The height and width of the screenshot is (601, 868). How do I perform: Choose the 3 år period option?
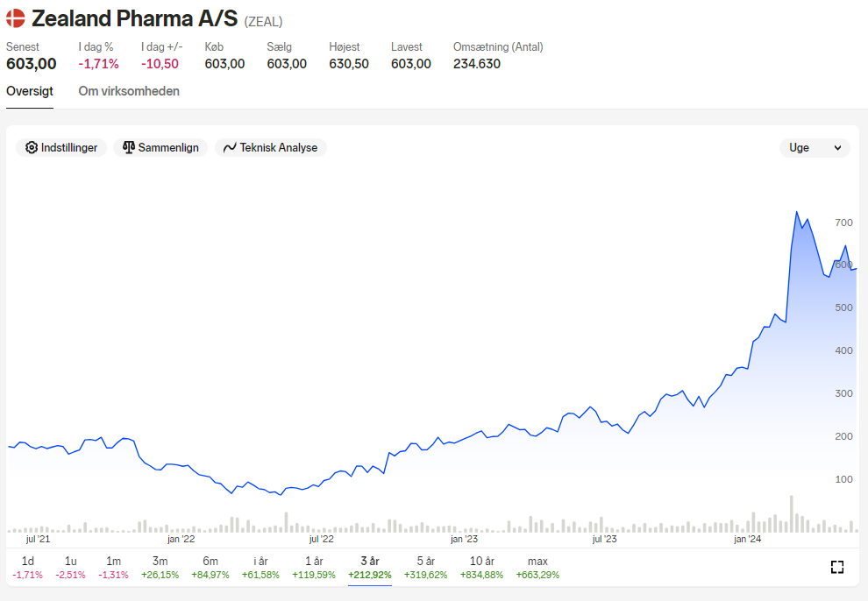(x=370, y=568)
